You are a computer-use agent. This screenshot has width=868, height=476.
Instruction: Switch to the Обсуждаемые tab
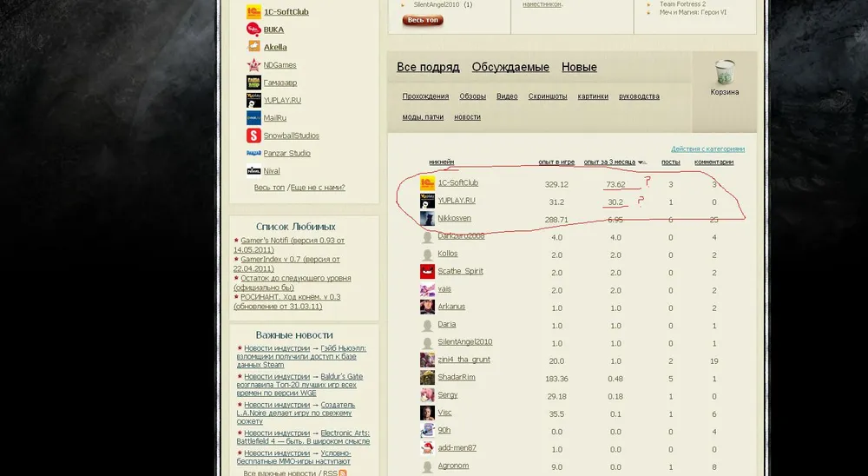click(510, 67)
